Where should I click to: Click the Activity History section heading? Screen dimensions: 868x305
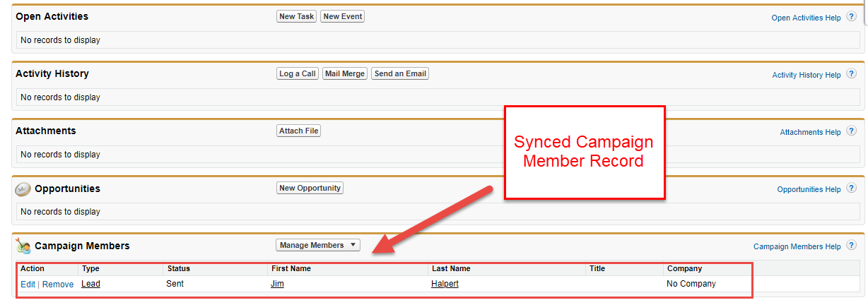(x=52, y=73)
